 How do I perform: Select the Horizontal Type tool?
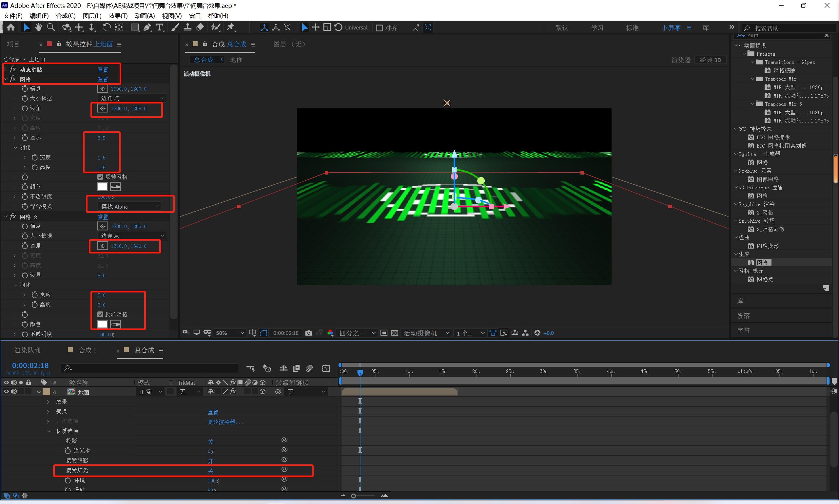(159, 28)
